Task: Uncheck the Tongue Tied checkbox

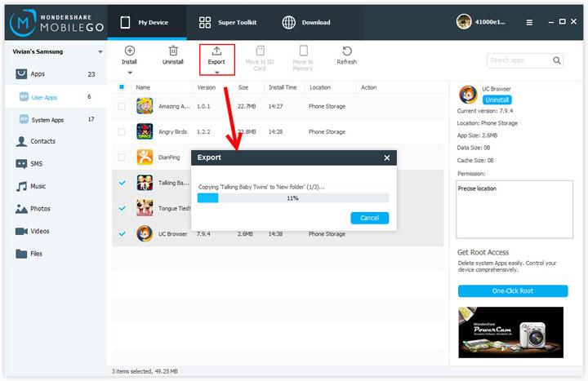Action: [122, 208]
